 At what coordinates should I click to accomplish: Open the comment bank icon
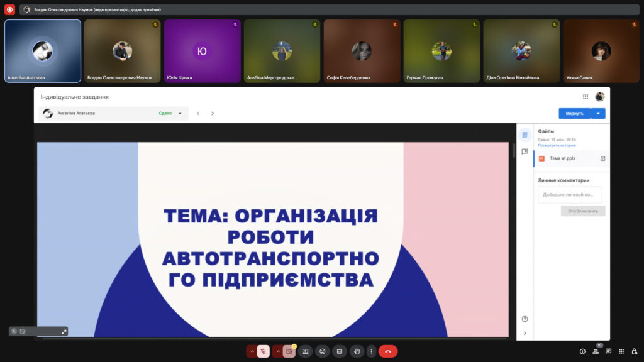[525, 151]
